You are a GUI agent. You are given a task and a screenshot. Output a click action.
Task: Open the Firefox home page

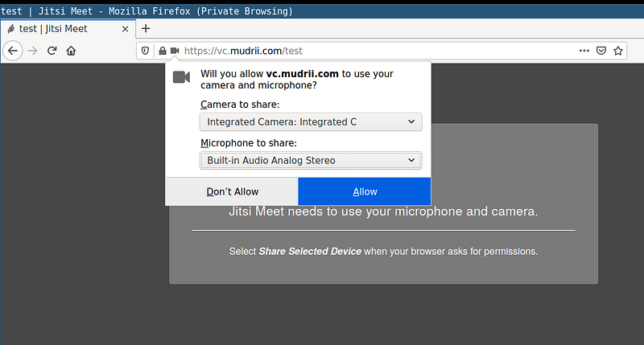[72, 50]
